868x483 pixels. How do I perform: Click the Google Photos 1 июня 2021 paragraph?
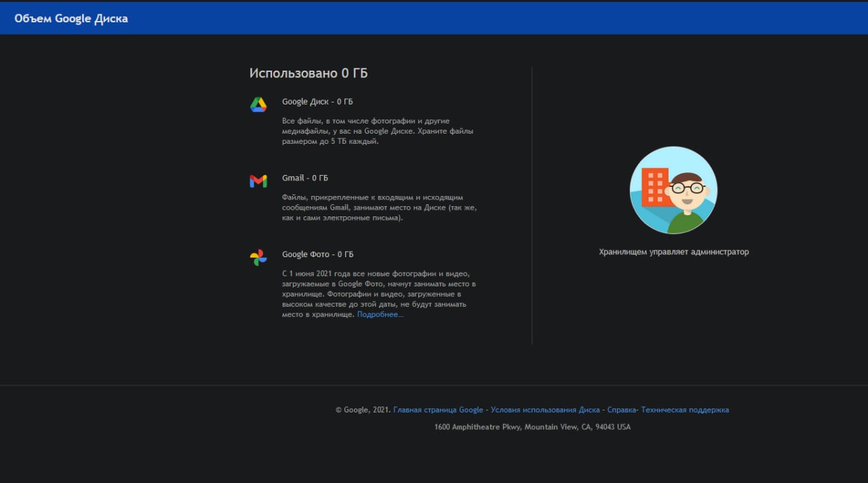[379, 294]
